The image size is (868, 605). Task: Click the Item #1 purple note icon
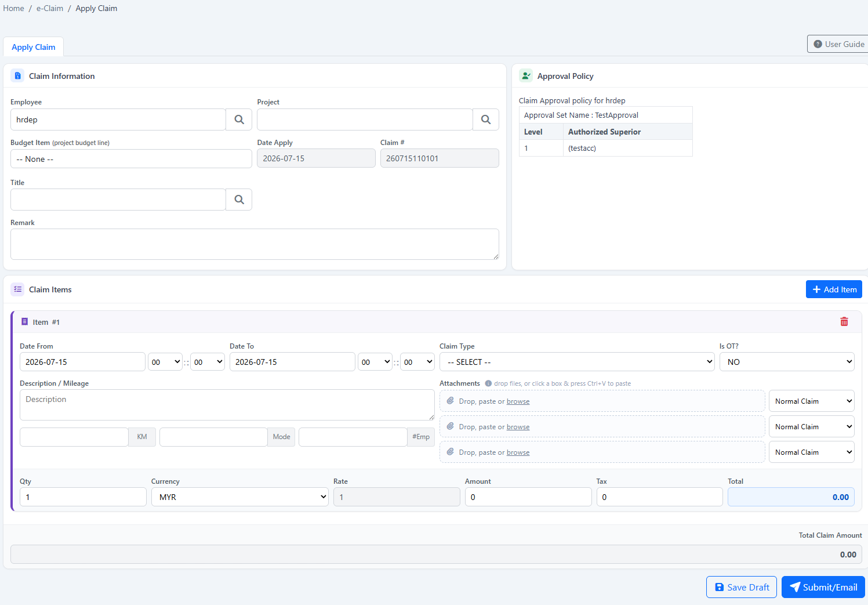pyautogui.click(x=24, y=322)
